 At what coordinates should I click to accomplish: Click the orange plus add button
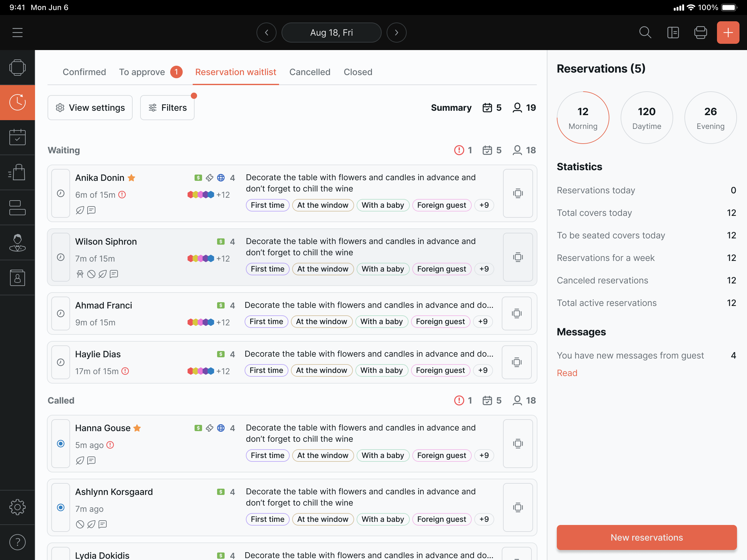[728, 33]
